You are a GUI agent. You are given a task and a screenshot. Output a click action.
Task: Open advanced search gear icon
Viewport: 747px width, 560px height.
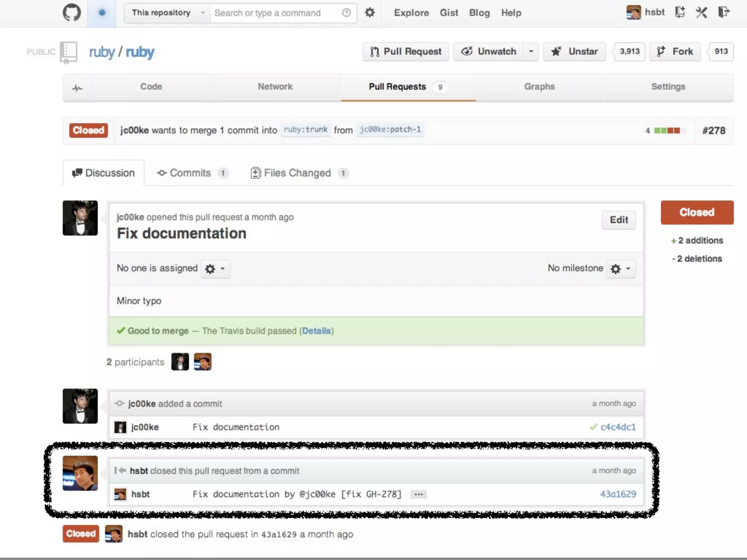[370, 13]
